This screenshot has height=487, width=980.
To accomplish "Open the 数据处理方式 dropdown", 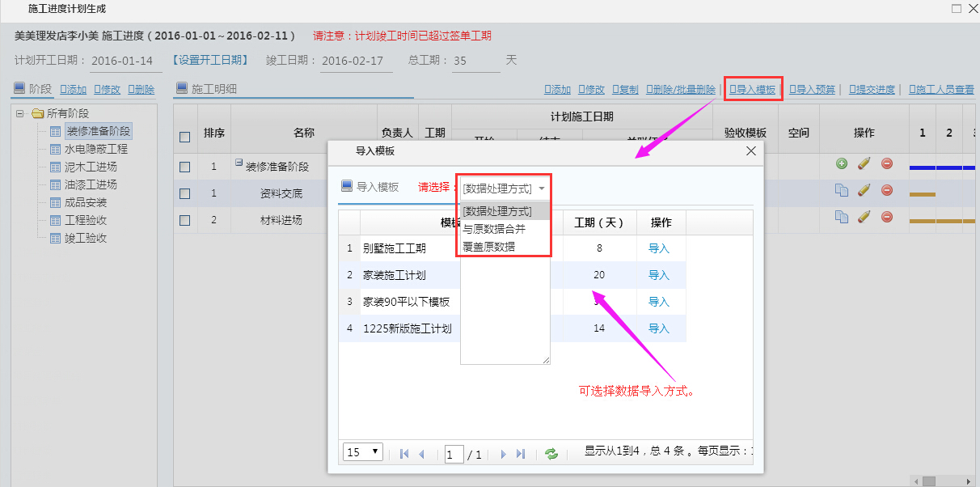I will tap(503, 187).
